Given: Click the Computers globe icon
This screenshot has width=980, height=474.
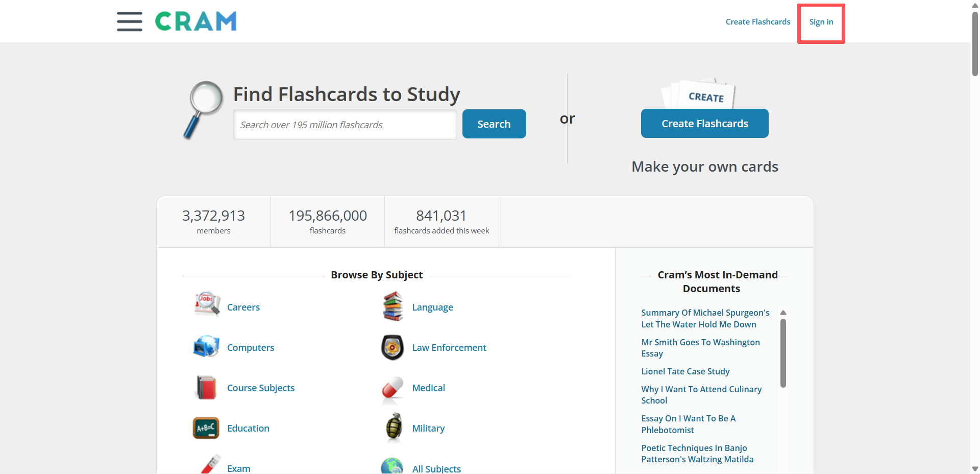Looking at the screenshot, I should pos(206,347).
